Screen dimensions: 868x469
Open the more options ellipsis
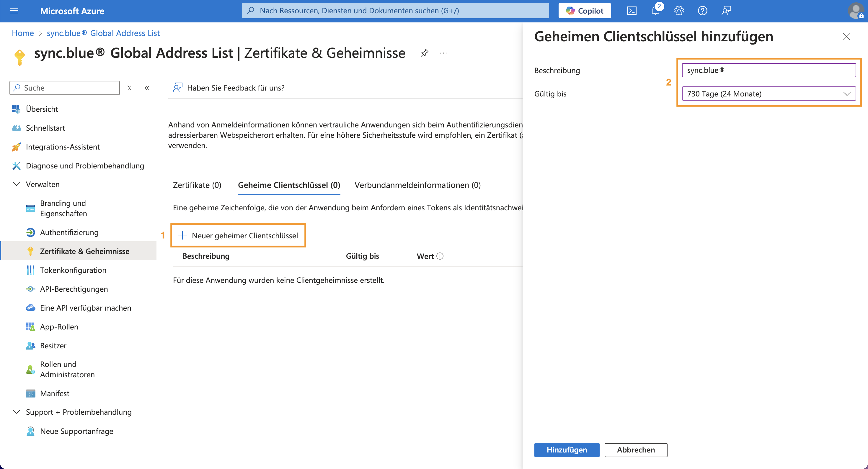(x=443, y=53)
